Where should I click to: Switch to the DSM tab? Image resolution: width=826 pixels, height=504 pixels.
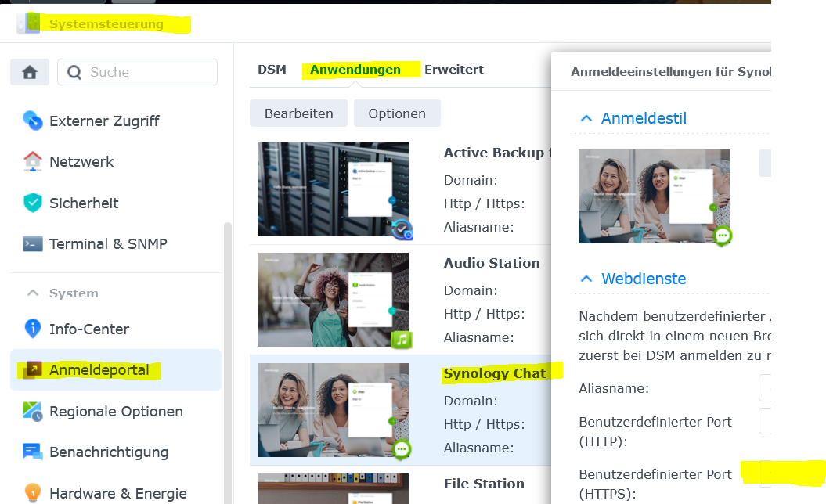pos(272,70)
